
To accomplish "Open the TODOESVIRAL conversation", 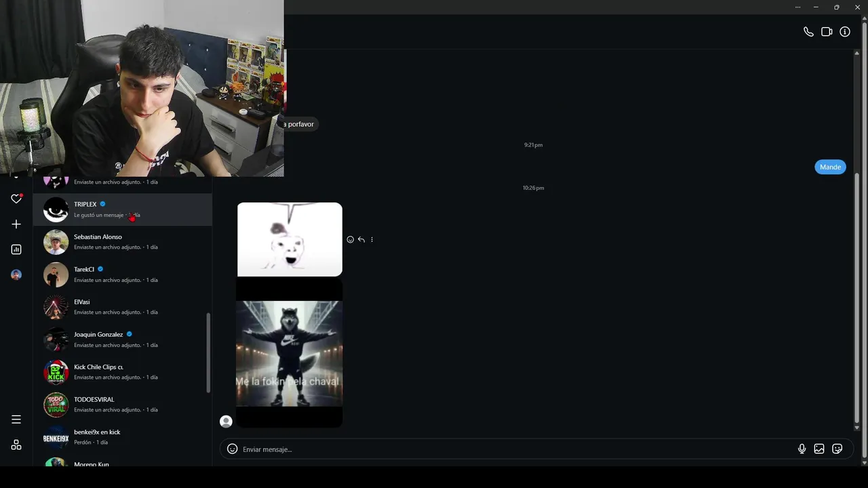I will coord(123,405).
